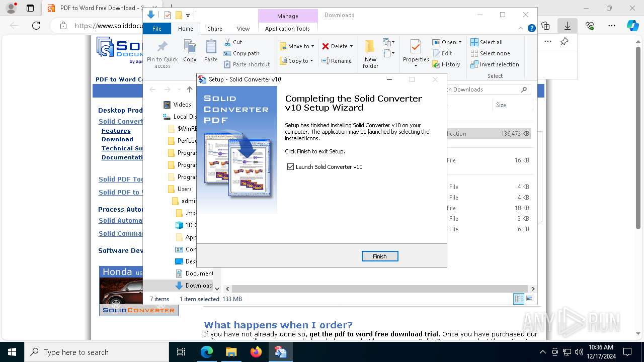This screenshot has height=362, width=644.
Task: Open the Properties dropdown arrow
Action: (416, 66)
